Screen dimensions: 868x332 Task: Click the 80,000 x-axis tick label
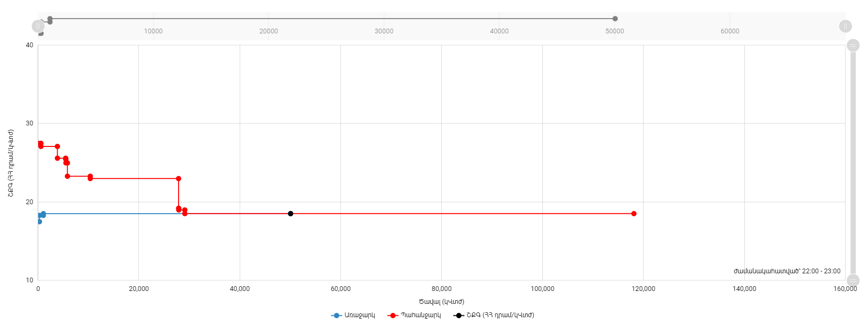tap(442, 289)
